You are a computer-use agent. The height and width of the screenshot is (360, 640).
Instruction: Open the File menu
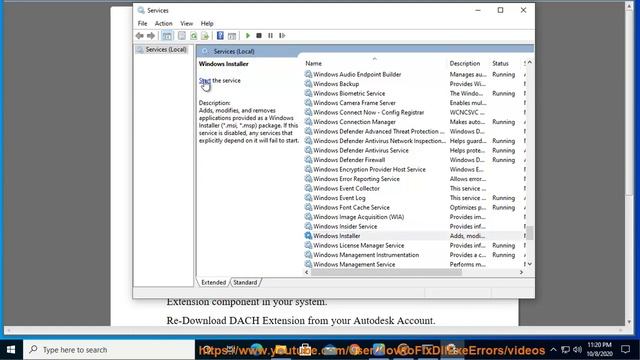pos(142,24)
